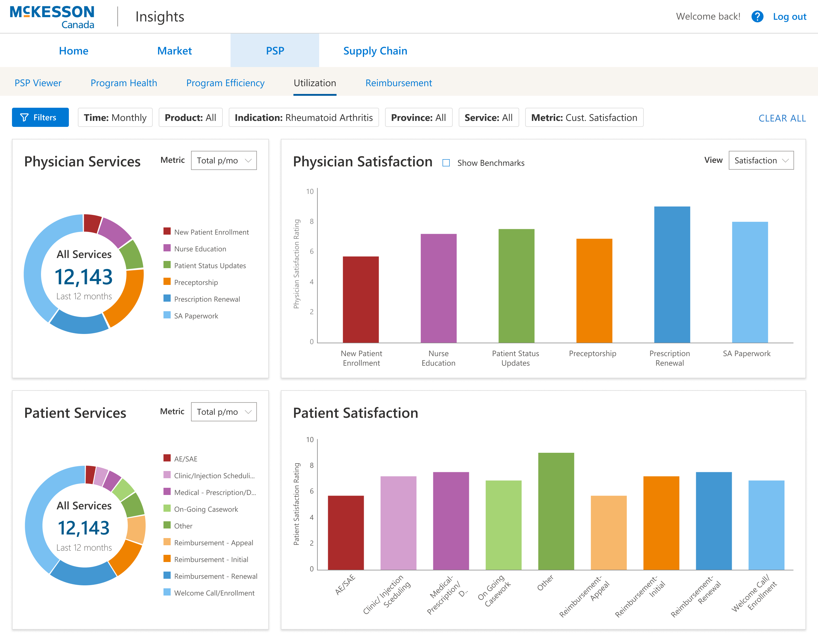
Task: Open the Physician Services Metric dropdown
Action: point(224,161)
